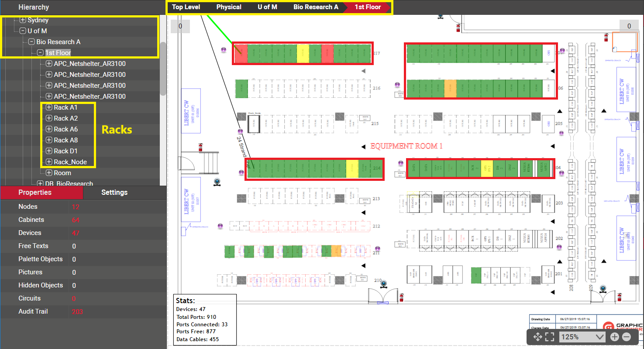Click the webcam icon below row 214

coord(217,182)
